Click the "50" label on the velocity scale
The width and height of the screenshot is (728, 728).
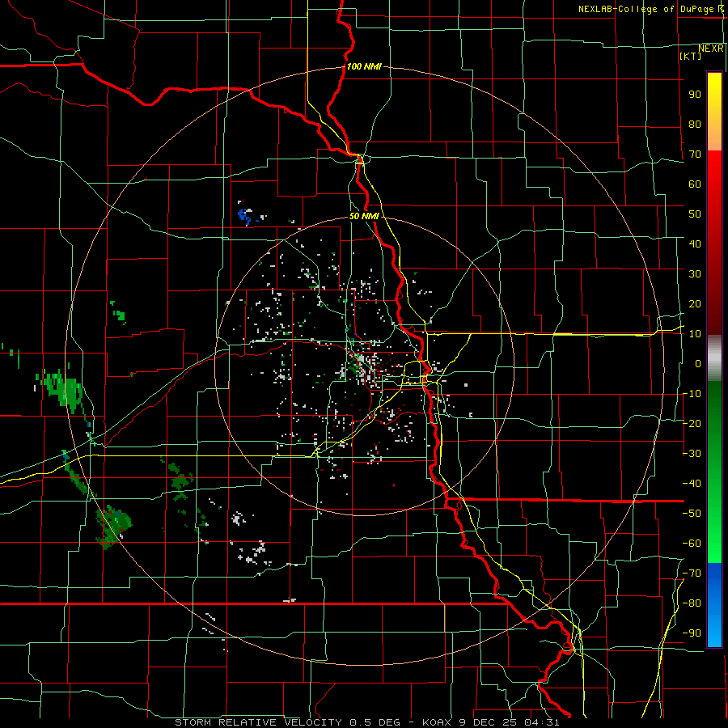click(695, 214)
